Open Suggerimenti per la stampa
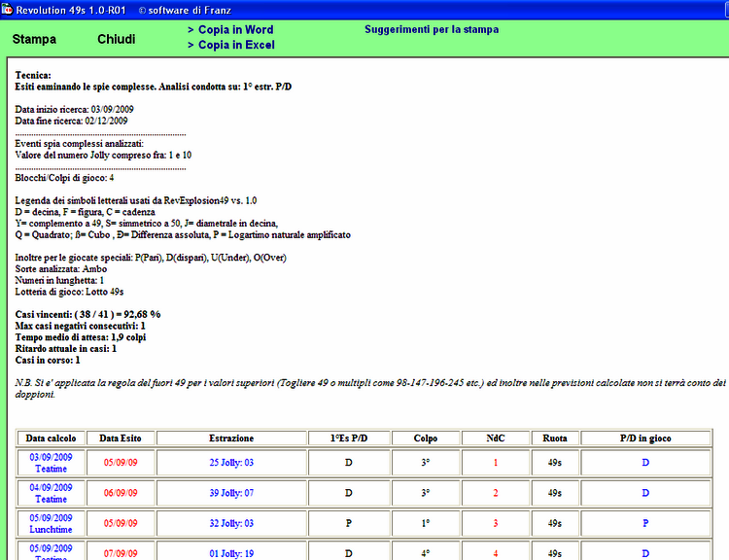Screen dimensions: 729x560 pyautogui.click(x=432, y=29)
